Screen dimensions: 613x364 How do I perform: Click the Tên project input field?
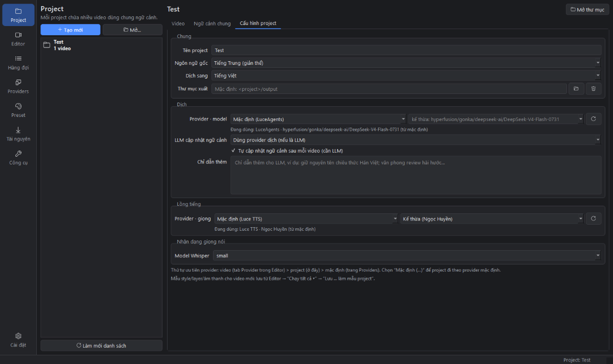pos(406,51)
